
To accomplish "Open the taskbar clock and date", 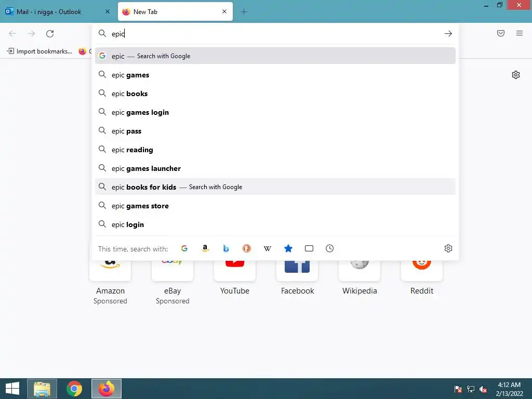I will coord(509,389).
